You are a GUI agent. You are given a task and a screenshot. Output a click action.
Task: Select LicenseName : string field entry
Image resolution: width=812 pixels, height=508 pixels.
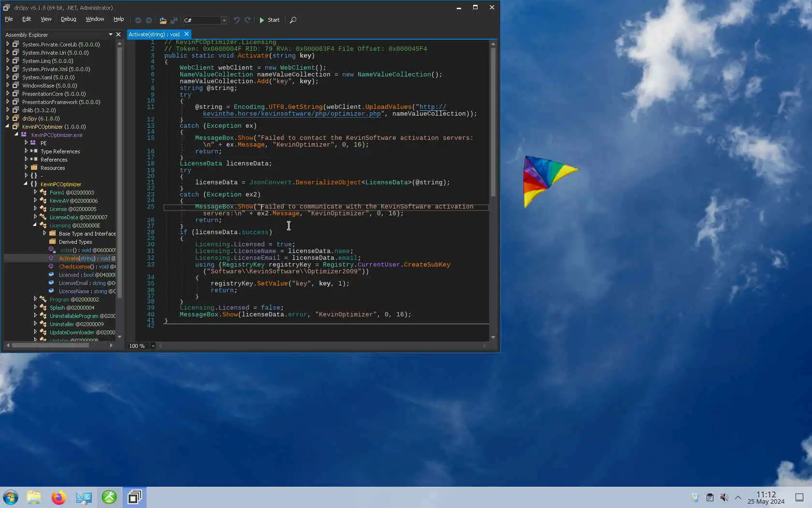tap(87, 291)
